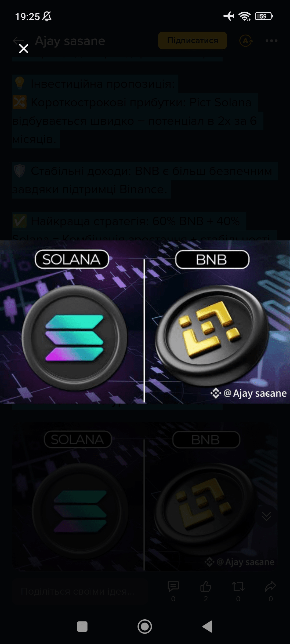The width and height of the screenshot is (290, 644).
Task: Tap the SOLANA label on enlarged image
Action: pyautogui.click(x=72, y=259)
